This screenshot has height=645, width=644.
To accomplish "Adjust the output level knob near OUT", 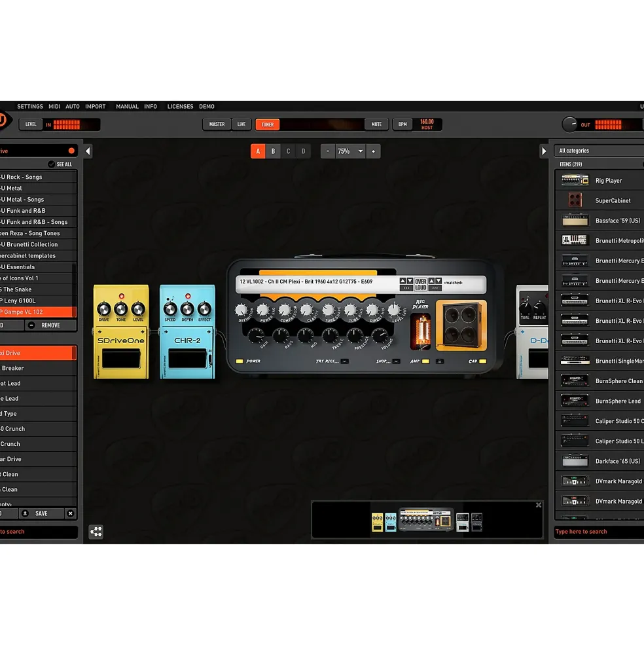I will click(x=569, y=124).
